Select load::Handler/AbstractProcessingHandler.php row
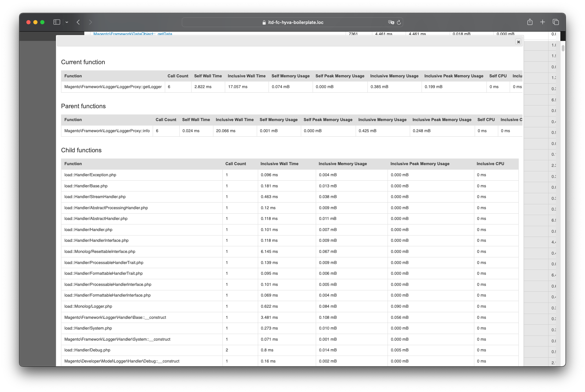Image resolution: width=585 pixels, height=392 pixels. (290, 208)
